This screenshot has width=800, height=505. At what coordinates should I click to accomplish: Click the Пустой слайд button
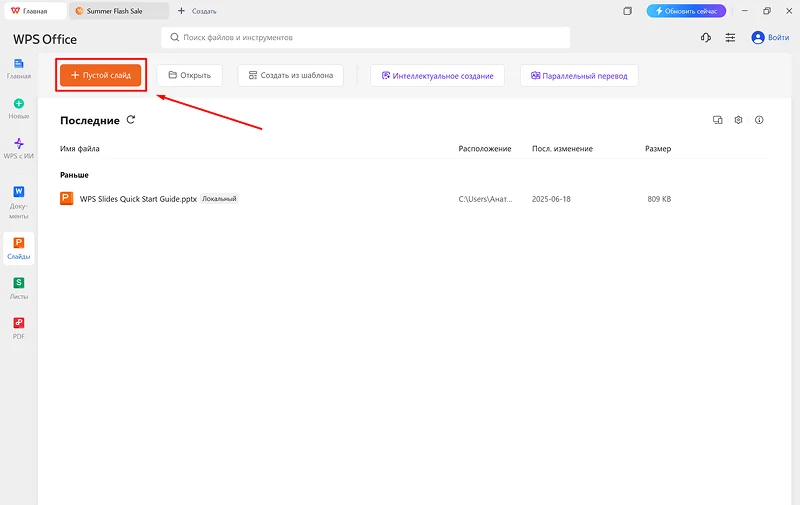tap(100, 75)
